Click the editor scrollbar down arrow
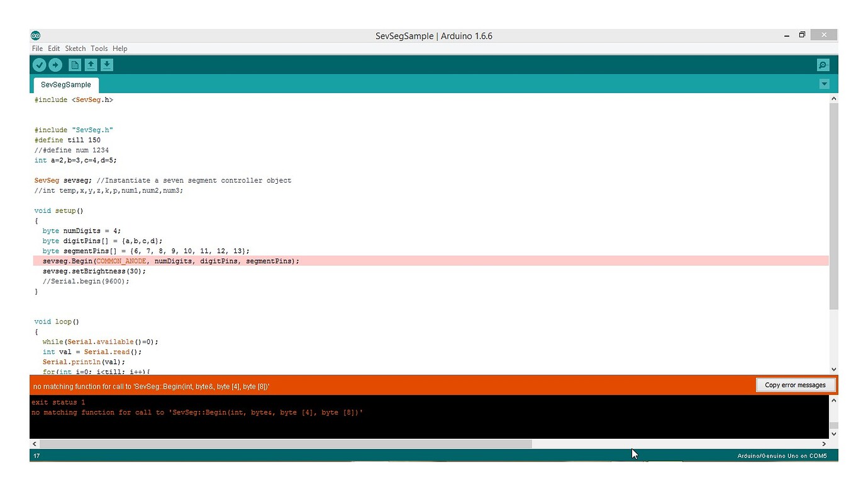 [x=833, y=370]
